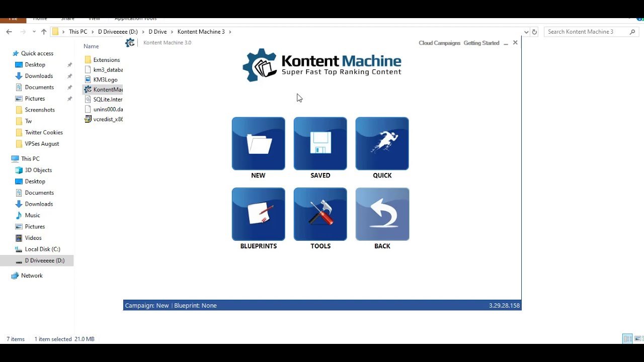The image size is (644, 362).
Task: Select the Extensions folder in Explorer
Action: pyautogui.click(x=103, y=60)
